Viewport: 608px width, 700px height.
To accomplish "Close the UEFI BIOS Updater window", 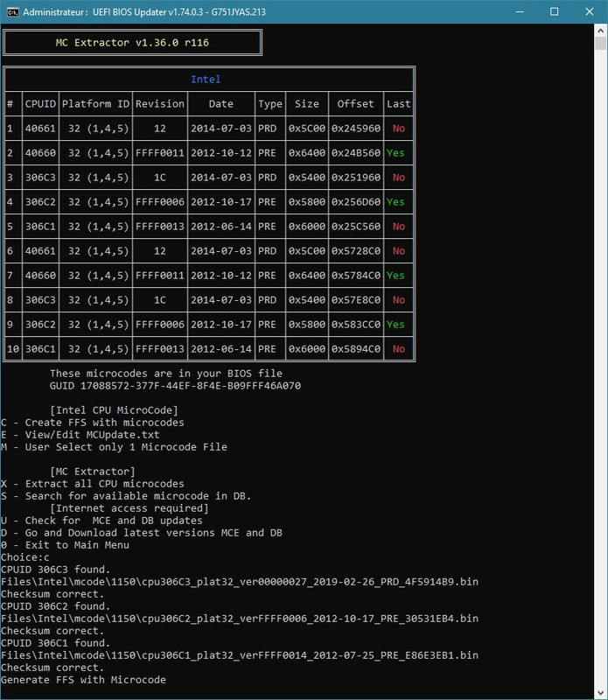I will tap(590, 12).
